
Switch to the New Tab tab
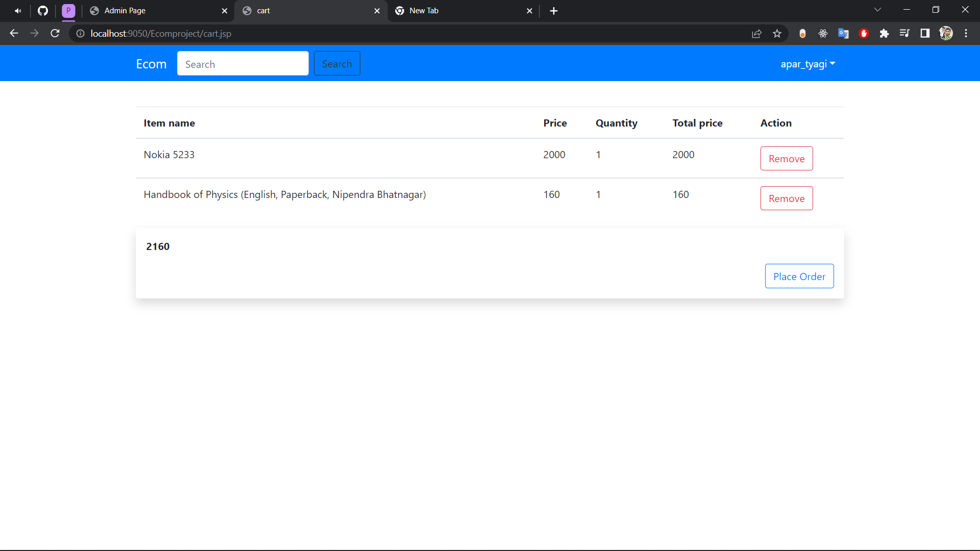point(459,11)
